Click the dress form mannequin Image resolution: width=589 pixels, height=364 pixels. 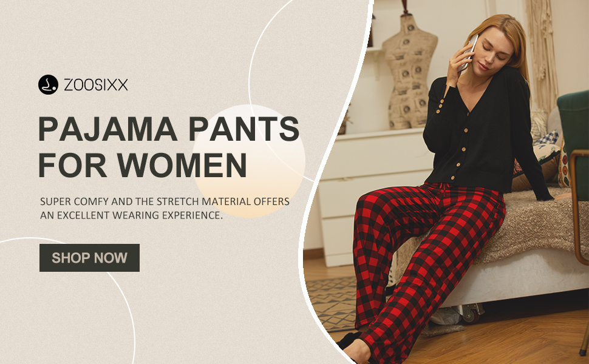[x=409, y=72]
